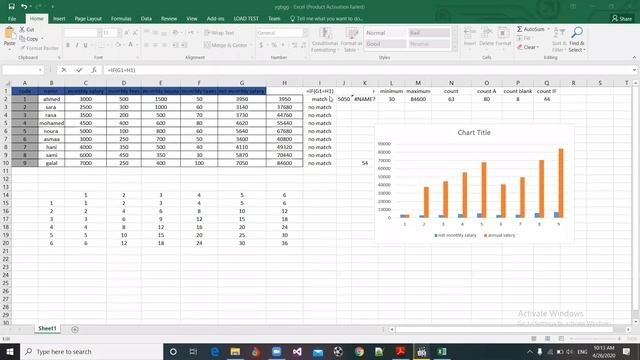Apply the Bad cell style
Viewport: 640px width, 360px height.
tap(429, 33)
